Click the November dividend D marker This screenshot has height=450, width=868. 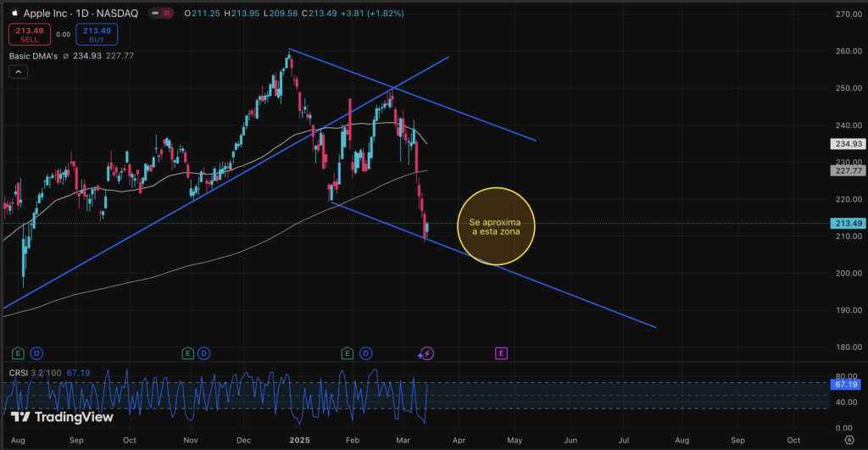(x=206, y=352)
